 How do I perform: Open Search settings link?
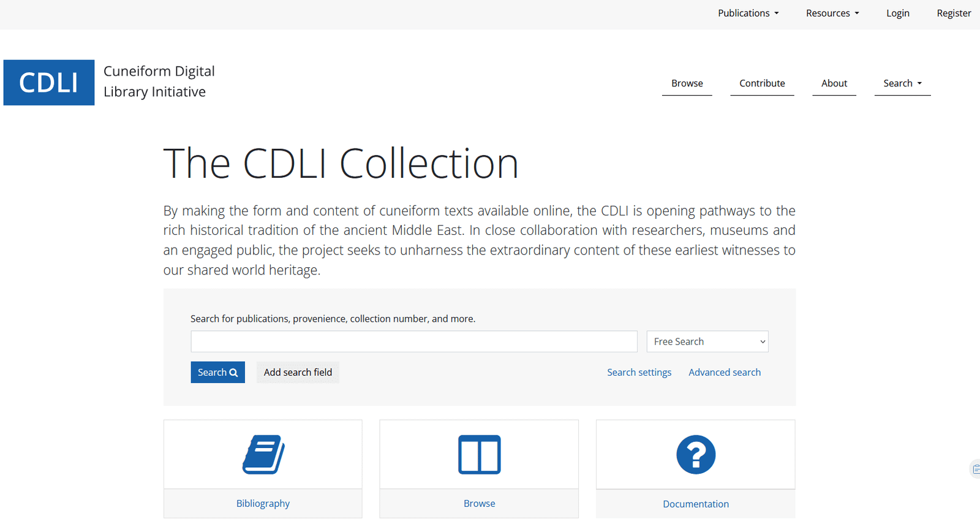pos(639,372)
